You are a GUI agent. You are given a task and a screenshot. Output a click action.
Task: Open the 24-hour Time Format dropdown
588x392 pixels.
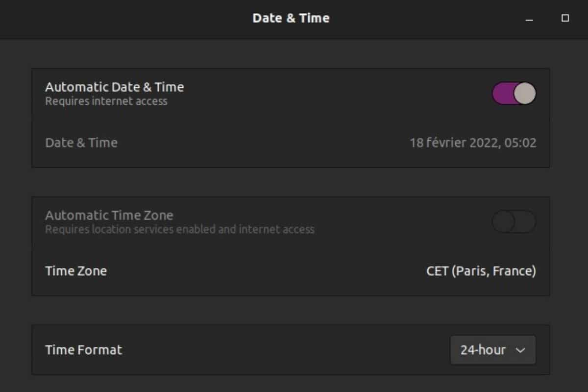[x=492, y=350]
